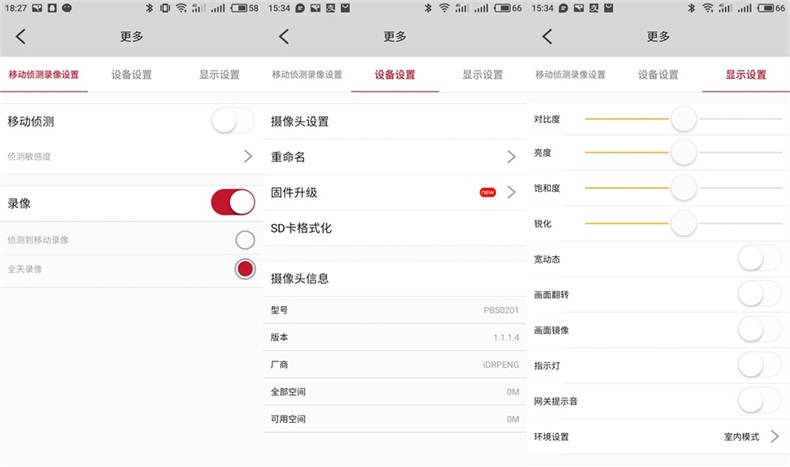790x467 pixels.
Task: Turn off the 录像 recording switch
Action: pyautogui.click(x=233, y=202)
